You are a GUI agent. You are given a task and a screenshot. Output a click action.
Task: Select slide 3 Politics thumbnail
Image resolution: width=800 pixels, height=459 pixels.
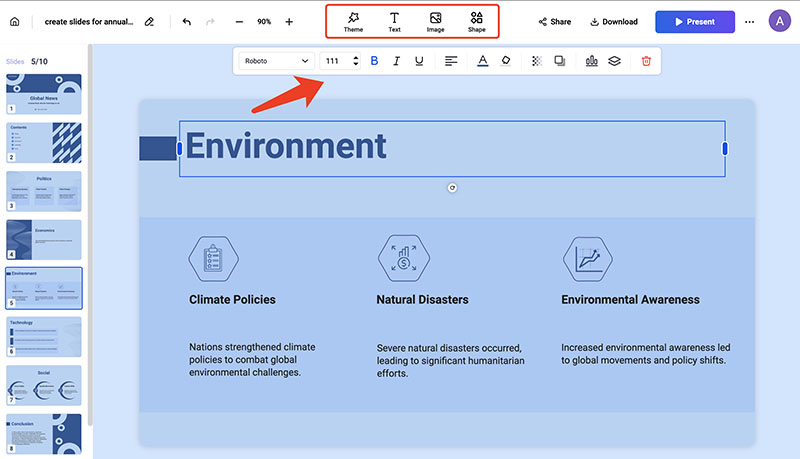[44, 191]
